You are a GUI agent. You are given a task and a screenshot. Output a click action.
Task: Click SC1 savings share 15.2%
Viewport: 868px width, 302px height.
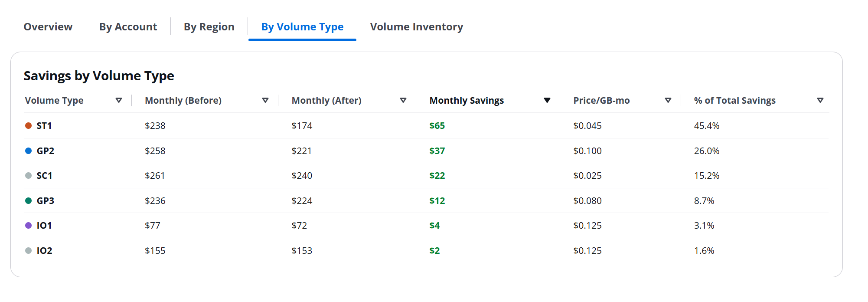coord(707,176)
